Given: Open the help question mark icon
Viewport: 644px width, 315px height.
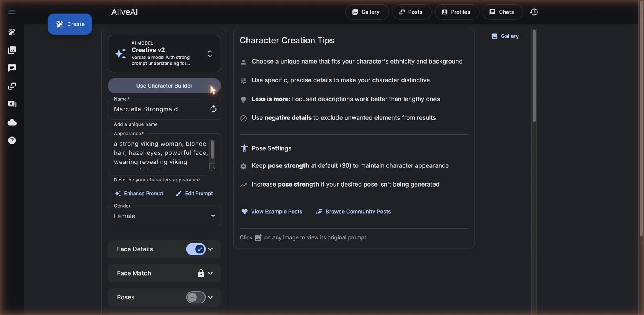Looking at the screenshot, I should (x=12, y=140).
